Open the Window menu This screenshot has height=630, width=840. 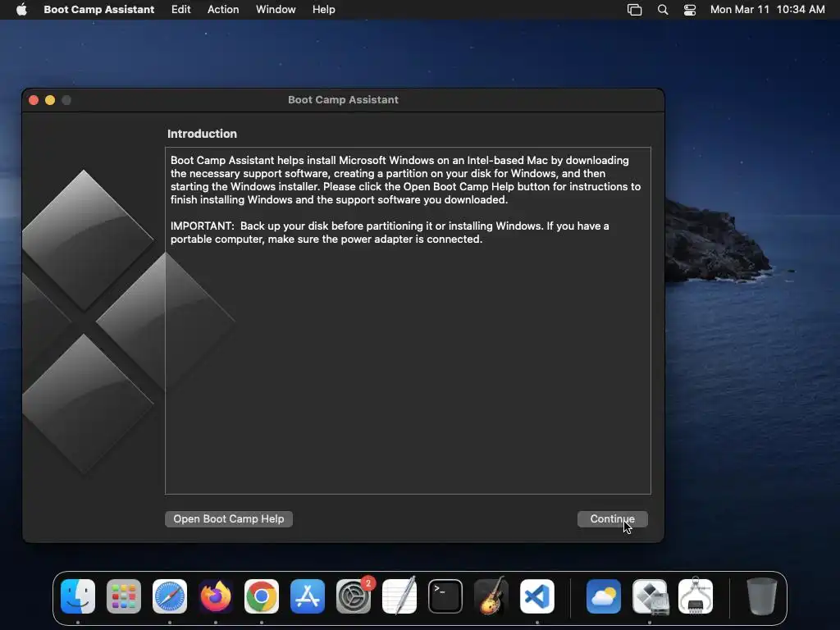click(x=276, y=9)
